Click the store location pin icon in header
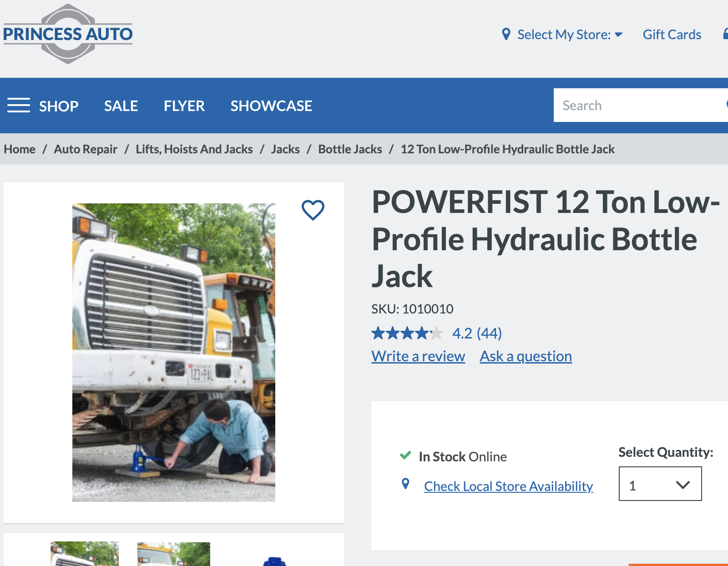This screenshot has height=566, width=728. pos(506,34)
